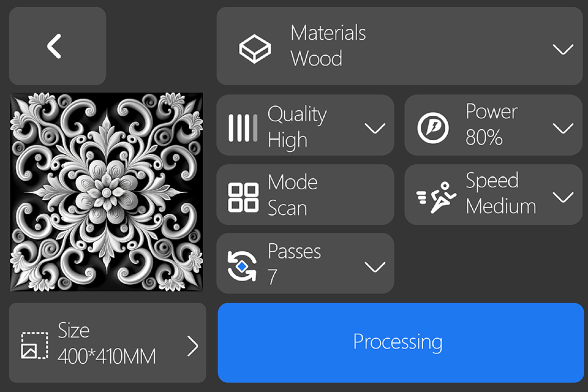
Task: Click the Mode grid icon
Action: [243, 197]
